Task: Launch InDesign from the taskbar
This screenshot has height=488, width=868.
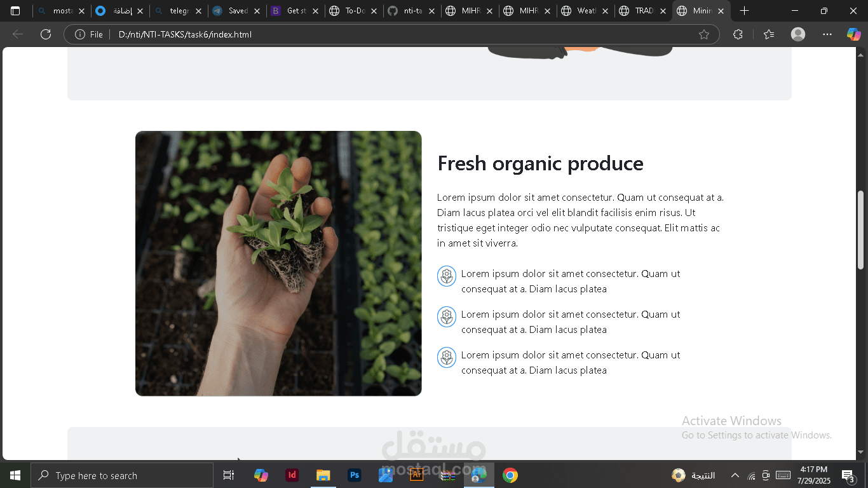Action: [292, 475]
